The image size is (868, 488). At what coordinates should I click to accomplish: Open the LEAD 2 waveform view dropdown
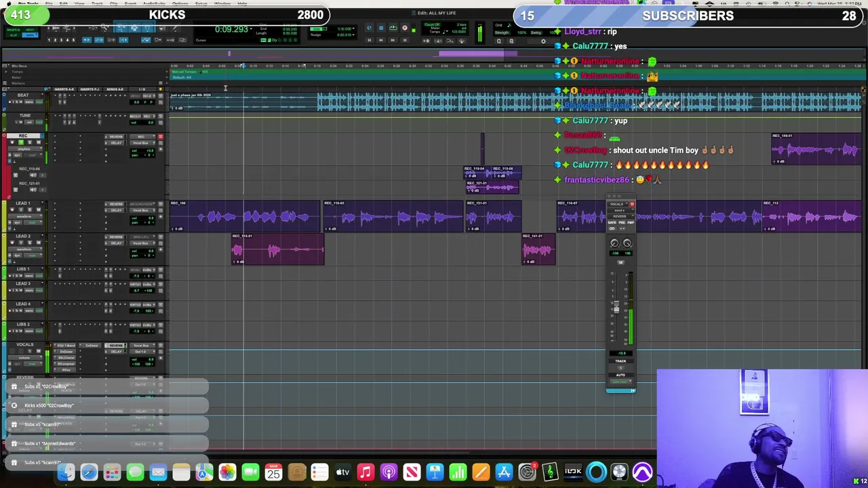pyautogui.click(x=25, y=249)
